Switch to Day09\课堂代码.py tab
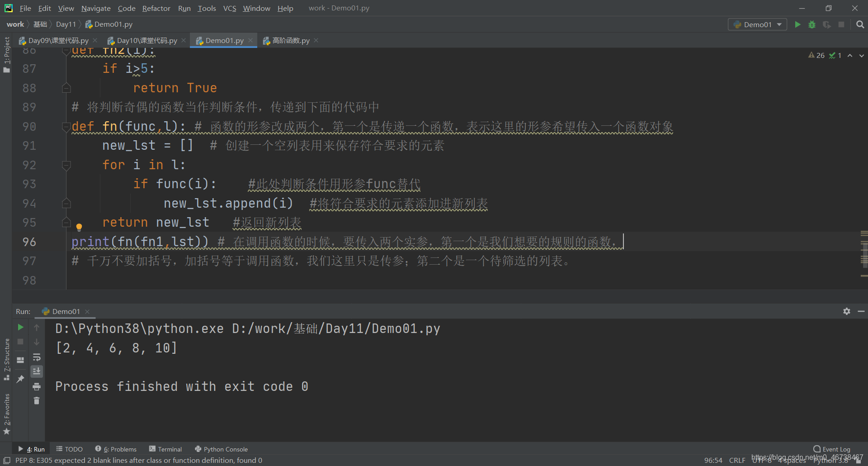 pos(58,41)
